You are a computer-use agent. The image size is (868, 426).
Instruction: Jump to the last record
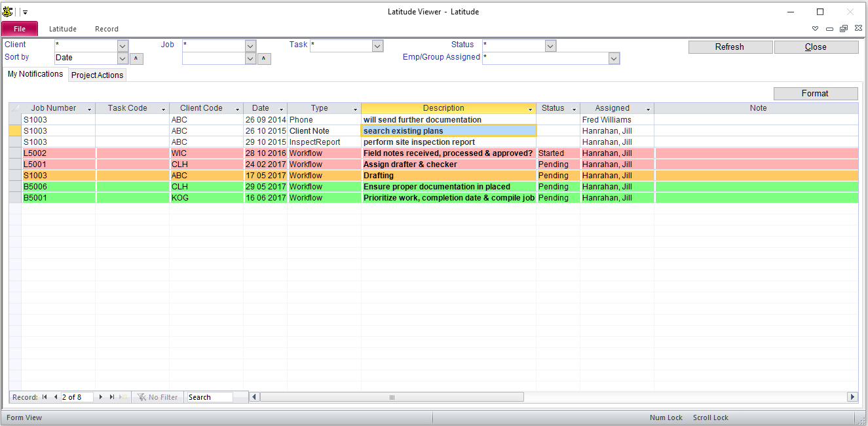point(112,397)
